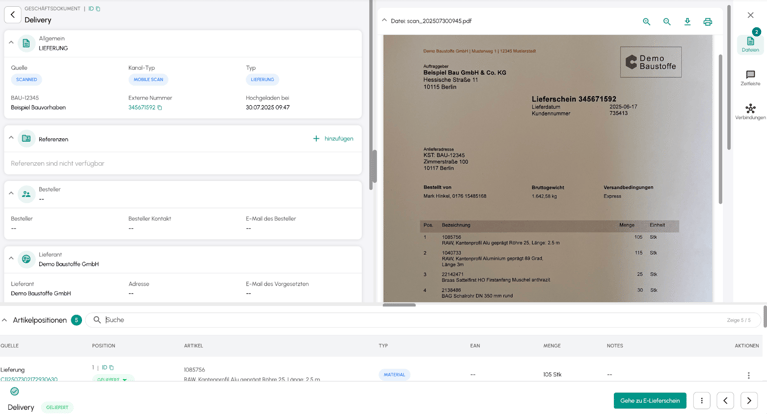
Task: Collapse the Lieferant section
Action: tap(11, 259)
